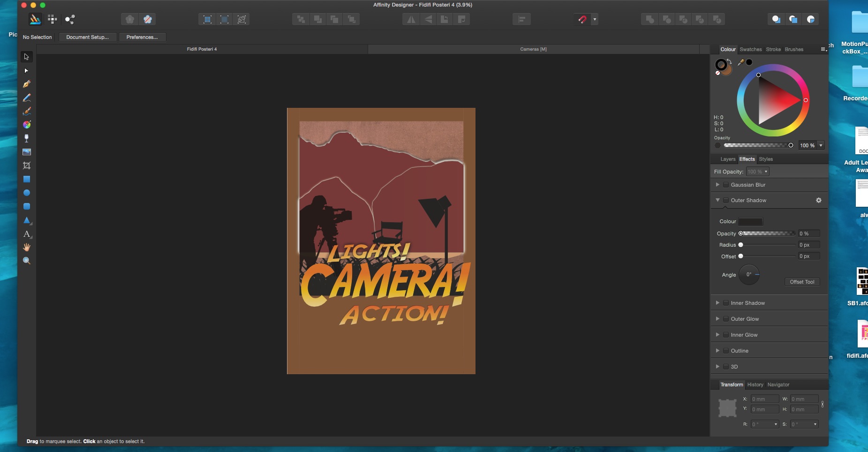The height and width of the screenshot is (452, 868).
Task: Choose the Artistic Text tool
Action: coord(27,234)
